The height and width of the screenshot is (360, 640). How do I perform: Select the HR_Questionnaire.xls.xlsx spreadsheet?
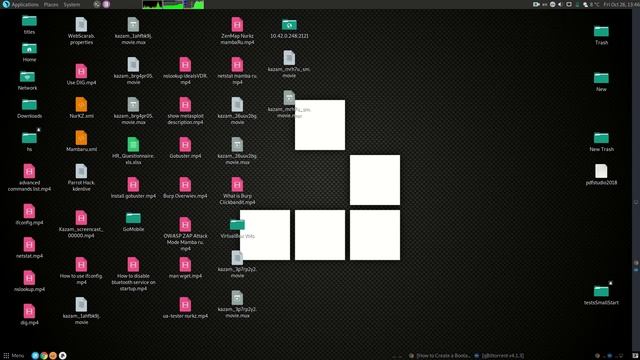(x=133, y=151)
